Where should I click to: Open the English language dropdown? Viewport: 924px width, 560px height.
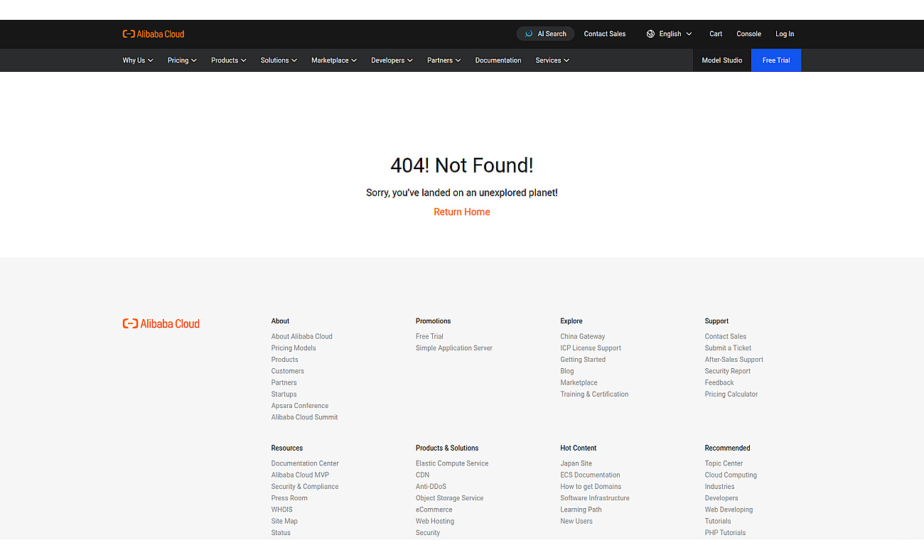coord(670,34)
